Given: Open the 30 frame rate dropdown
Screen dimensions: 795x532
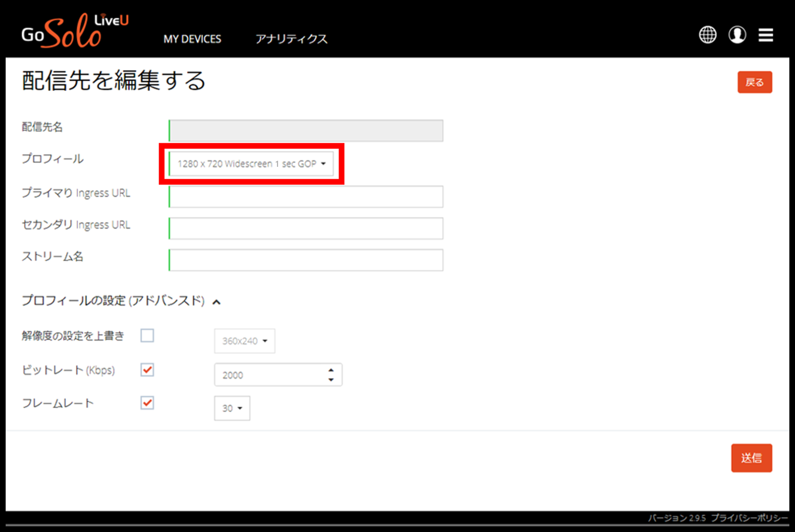Looking at the screenshot, I should tap(232, 408).
